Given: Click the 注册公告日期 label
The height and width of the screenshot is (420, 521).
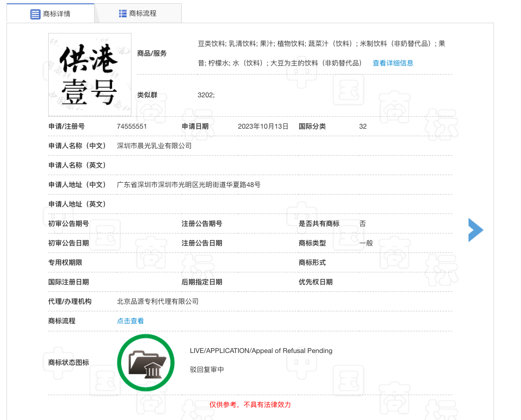Looking at the screenshot, I should (202, 243).
